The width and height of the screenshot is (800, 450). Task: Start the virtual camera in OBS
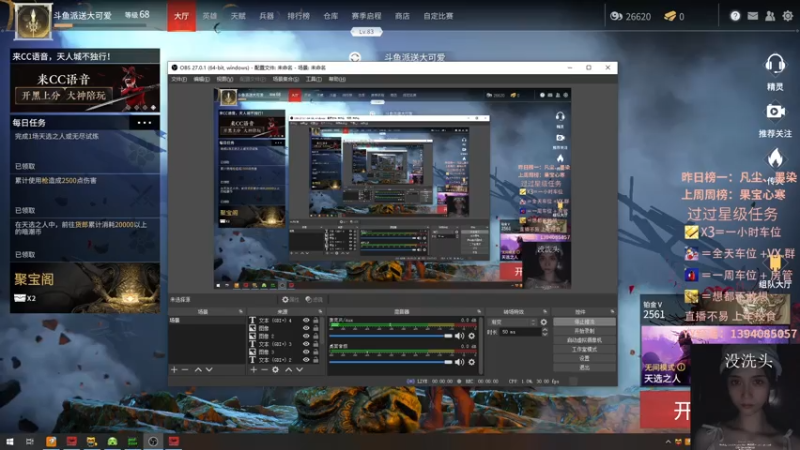tap(584, 340)
